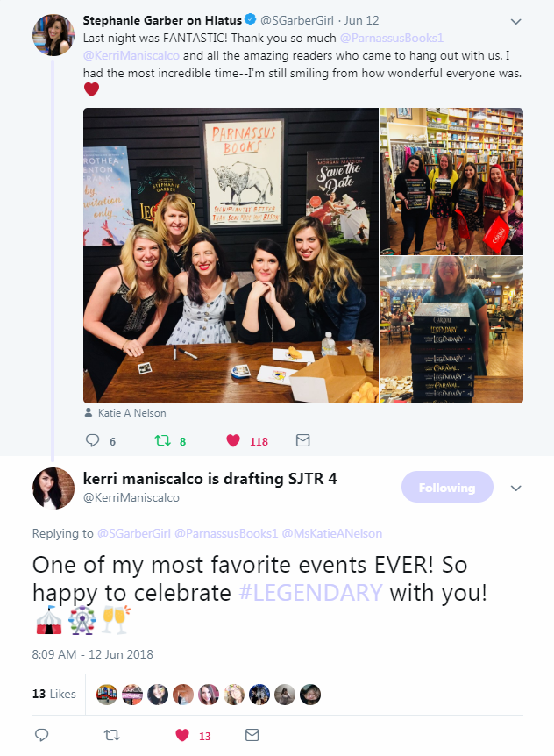View the 13 Likes list
Viewport: 554px width, 756px height.
tap(54, 694)
